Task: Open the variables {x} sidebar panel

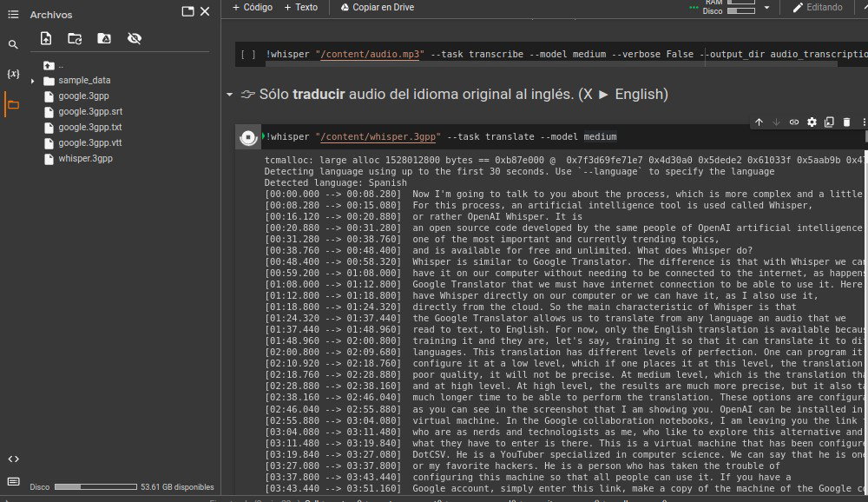Action: tap(13, 74)
